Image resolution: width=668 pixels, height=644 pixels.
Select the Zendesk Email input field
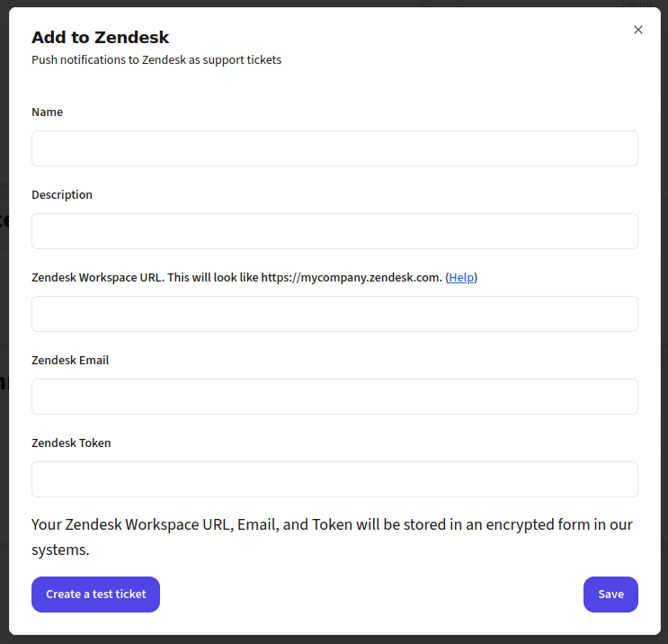pos(334,397)
